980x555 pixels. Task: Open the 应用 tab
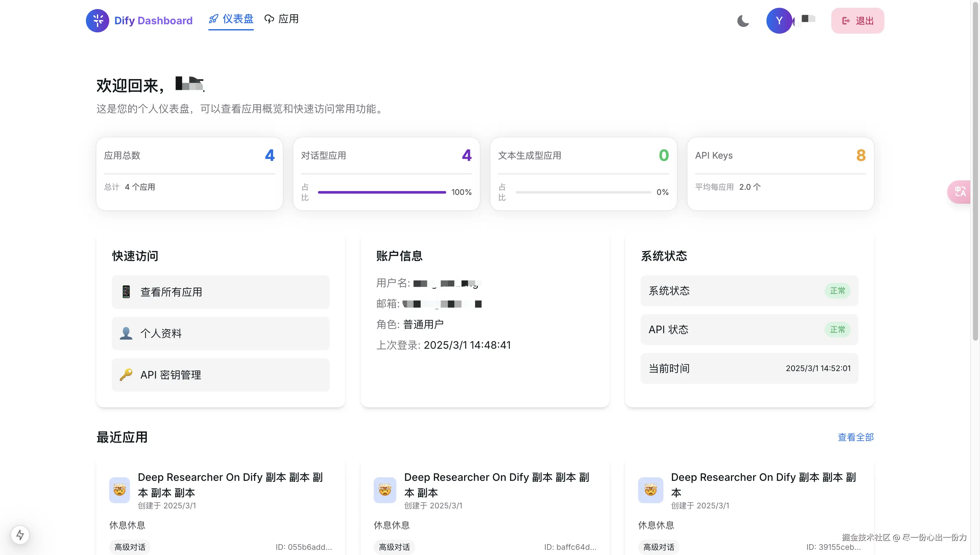point(282,19)
